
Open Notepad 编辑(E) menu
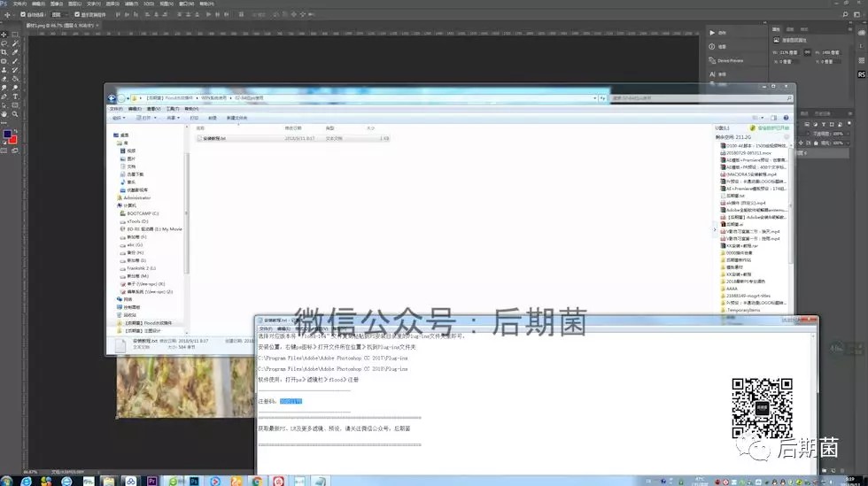pos(283,328)
